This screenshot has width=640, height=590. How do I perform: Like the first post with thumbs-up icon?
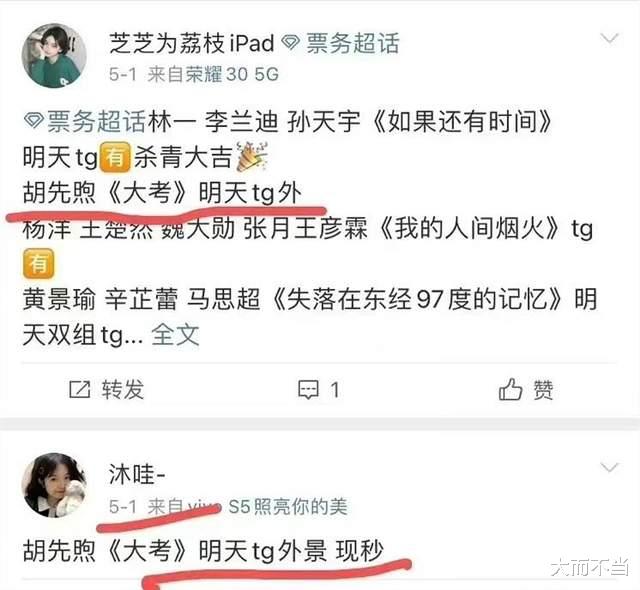coord(510,389)
